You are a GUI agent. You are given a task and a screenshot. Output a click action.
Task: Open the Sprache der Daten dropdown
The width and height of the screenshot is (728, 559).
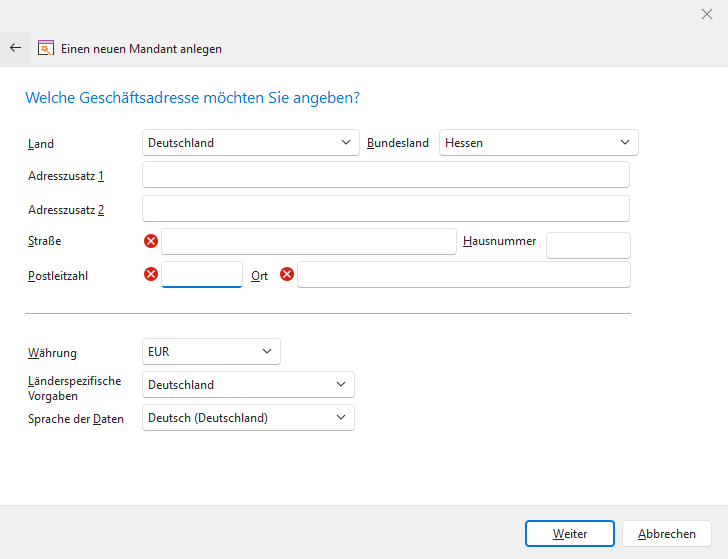(x=248, y=418)
